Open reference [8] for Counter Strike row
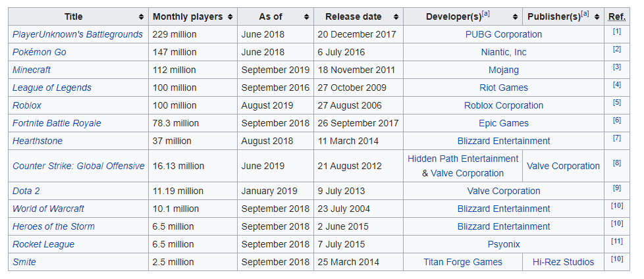 click(617, 163)
